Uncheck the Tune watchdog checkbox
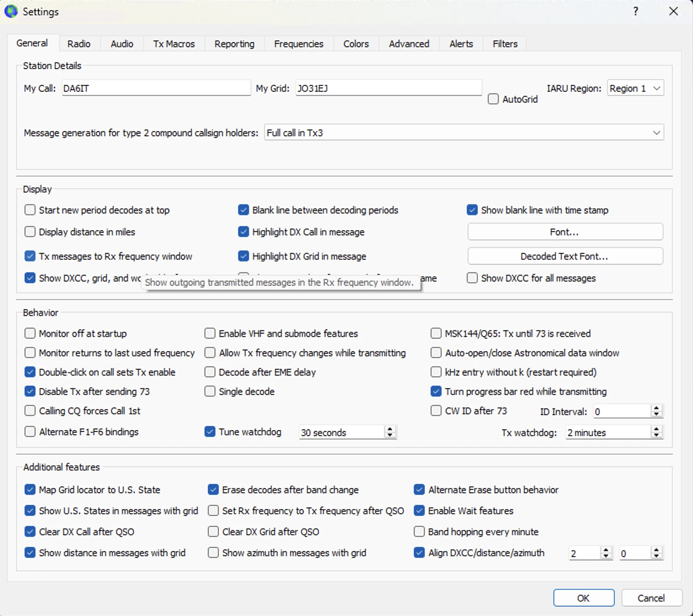The height and width of the screenshot is (616, 693). click(x=210, y=432)
